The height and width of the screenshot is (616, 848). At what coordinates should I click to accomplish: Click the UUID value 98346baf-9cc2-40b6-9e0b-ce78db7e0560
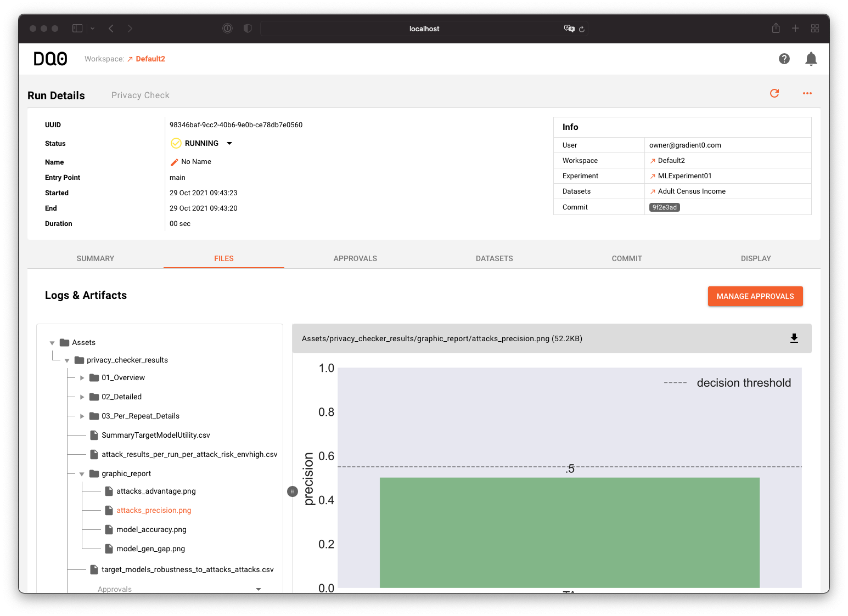(x=236, y=125)
